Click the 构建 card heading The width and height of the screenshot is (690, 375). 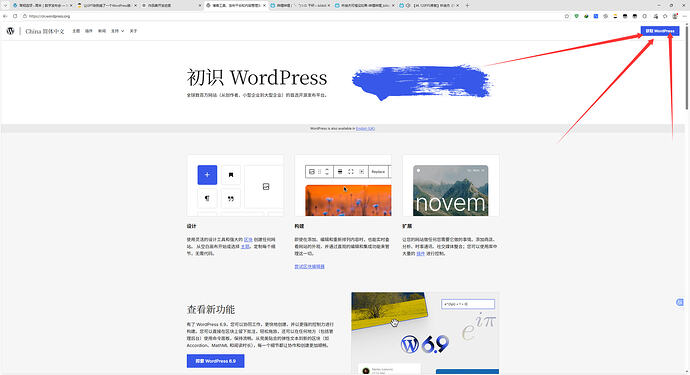pos(299,226)
